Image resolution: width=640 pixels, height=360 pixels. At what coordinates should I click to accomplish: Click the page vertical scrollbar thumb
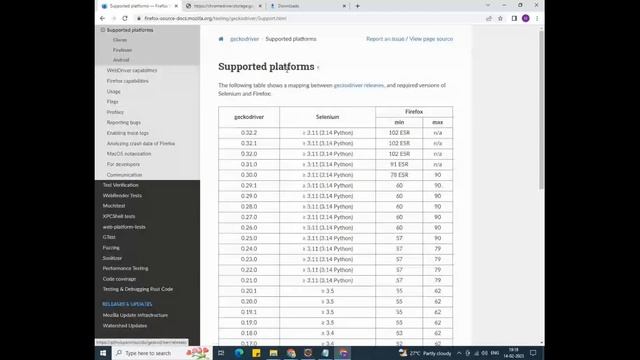pos(542,110)
